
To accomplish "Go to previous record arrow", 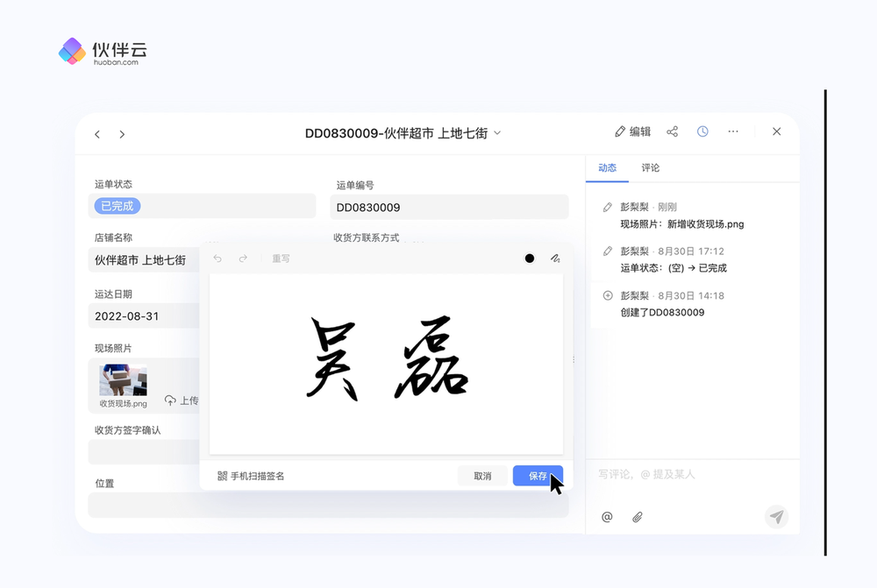I will pyautogui.click(x=97, y=134).
